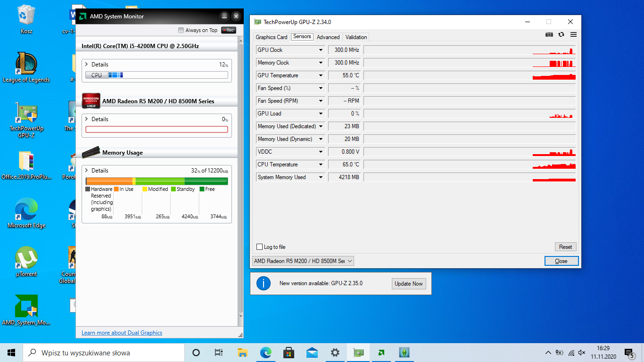Click AMD System Monitor vertical scrollbar
The height and width of the screenshot is (362, 644).
[x=241, y=182]
